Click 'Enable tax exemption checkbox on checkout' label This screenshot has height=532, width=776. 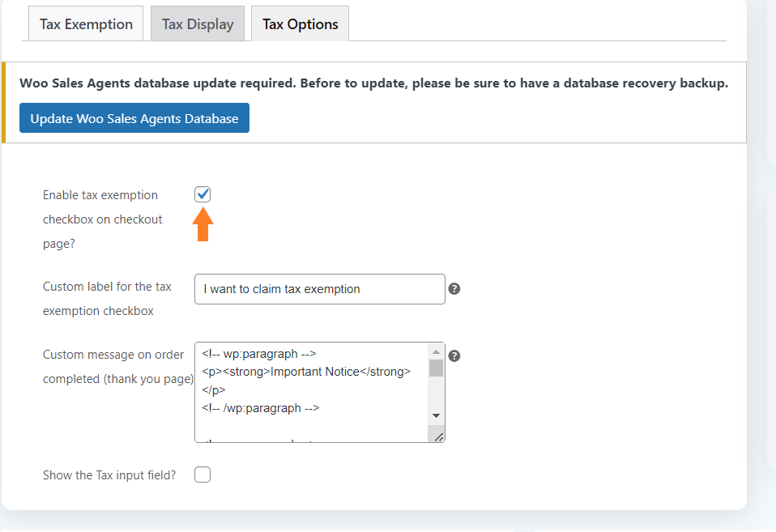coord(102,219)
